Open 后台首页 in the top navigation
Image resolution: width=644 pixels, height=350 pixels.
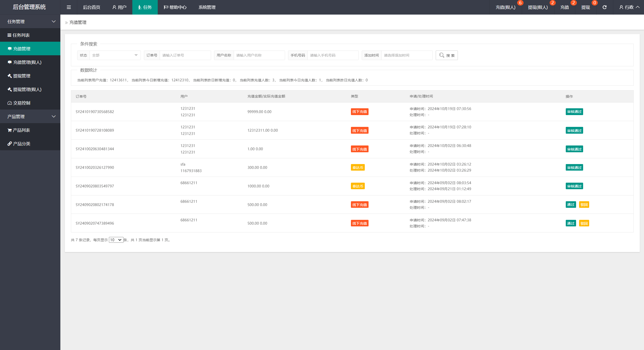click(92, 7)
